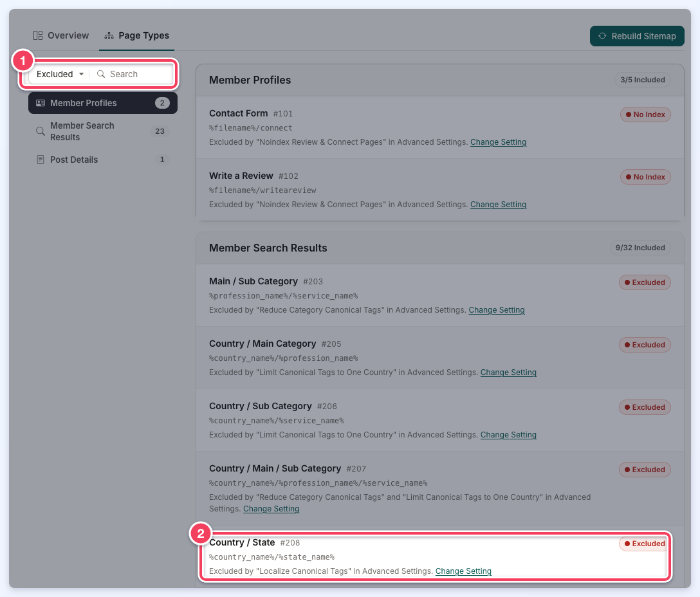Click the Contact Form title
700x597 pixels.
tap(239, 113)
